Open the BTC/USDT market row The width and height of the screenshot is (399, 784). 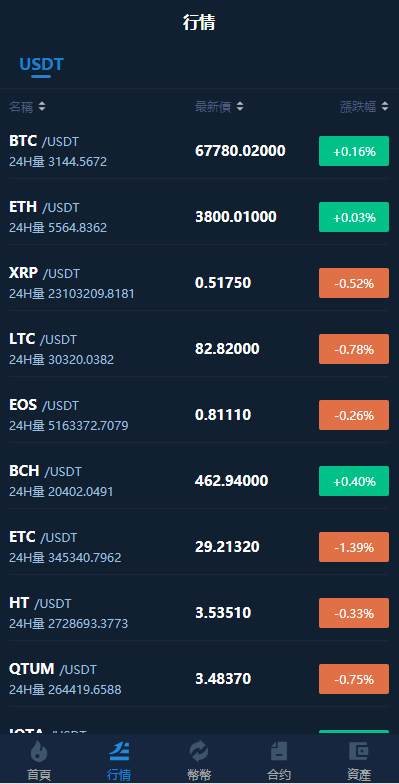pyautogui.click(x=200, y=151)
